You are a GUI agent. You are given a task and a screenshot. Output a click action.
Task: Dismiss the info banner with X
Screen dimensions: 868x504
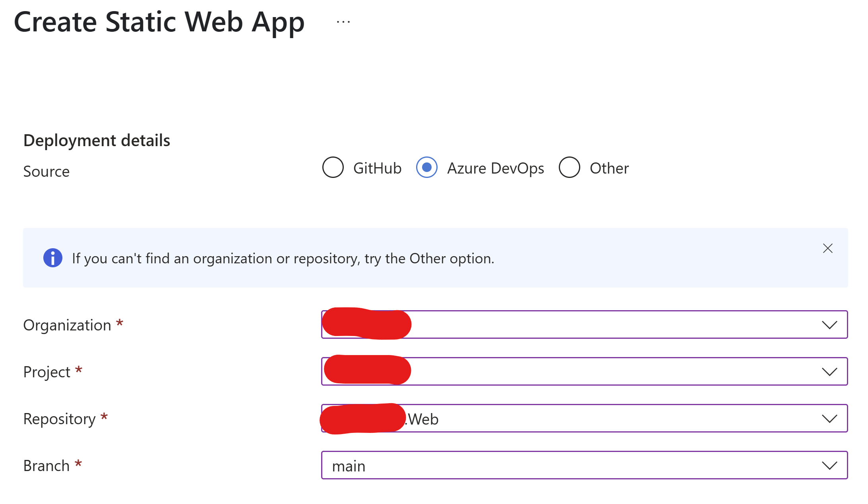coord(828,248)
